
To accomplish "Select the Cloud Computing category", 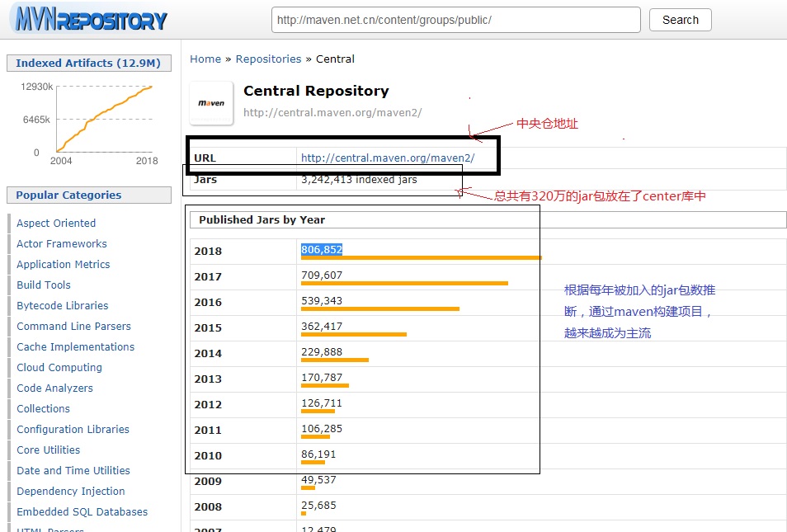I will point(59,367).
